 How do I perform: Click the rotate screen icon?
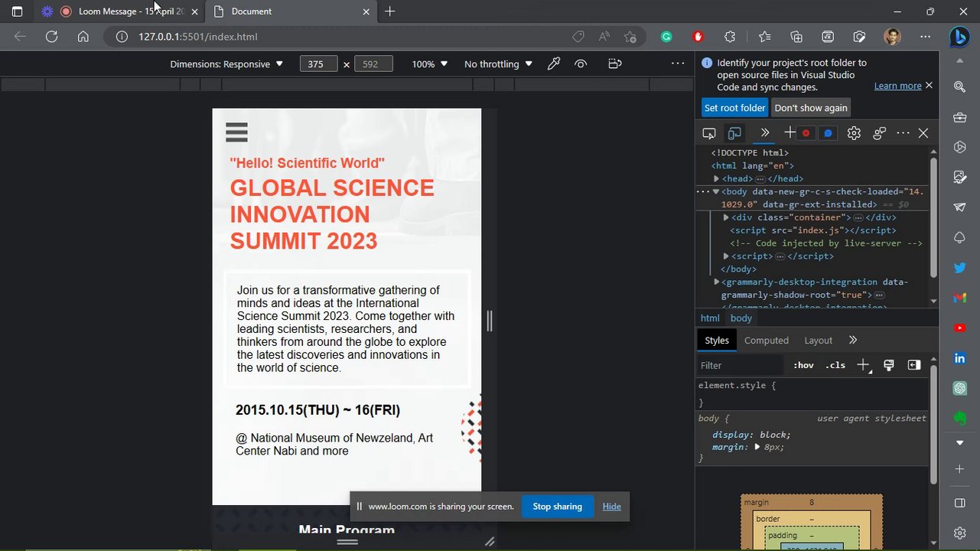pyautogui.click(x=614, y=64)
